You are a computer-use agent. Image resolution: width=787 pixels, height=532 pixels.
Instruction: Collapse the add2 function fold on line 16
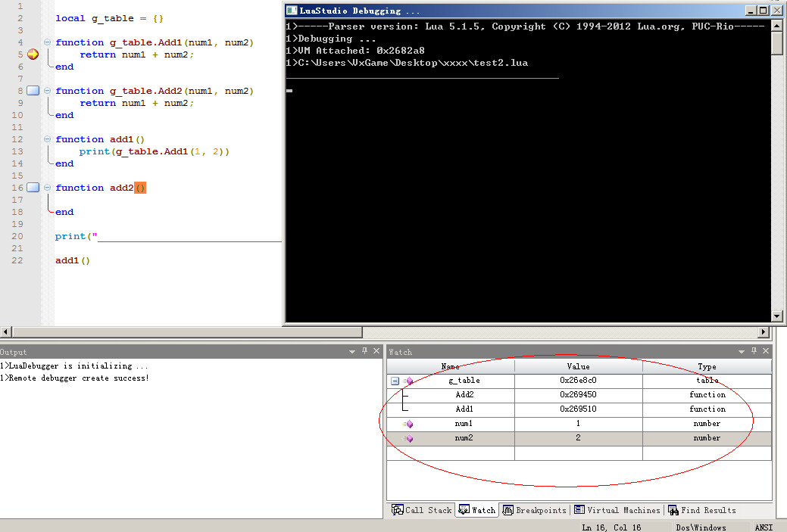47,188
